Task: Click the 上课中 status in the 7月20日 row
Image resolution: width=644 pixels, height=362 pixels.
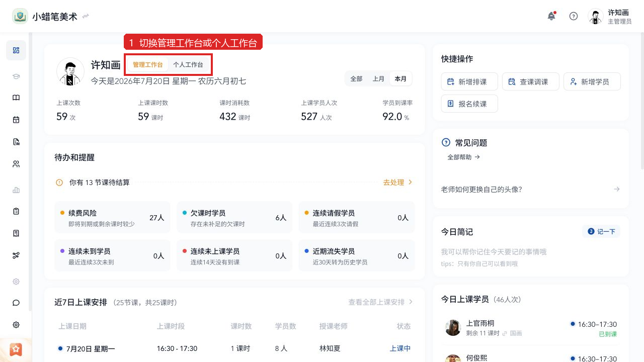Action: tap(400, 348)
